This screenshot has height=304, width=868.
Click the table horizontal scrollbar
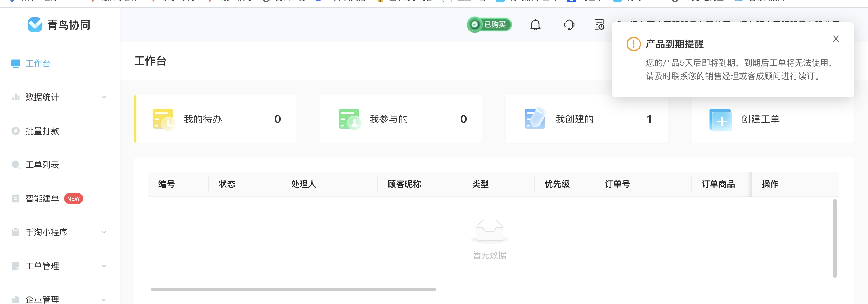[293, 290]
